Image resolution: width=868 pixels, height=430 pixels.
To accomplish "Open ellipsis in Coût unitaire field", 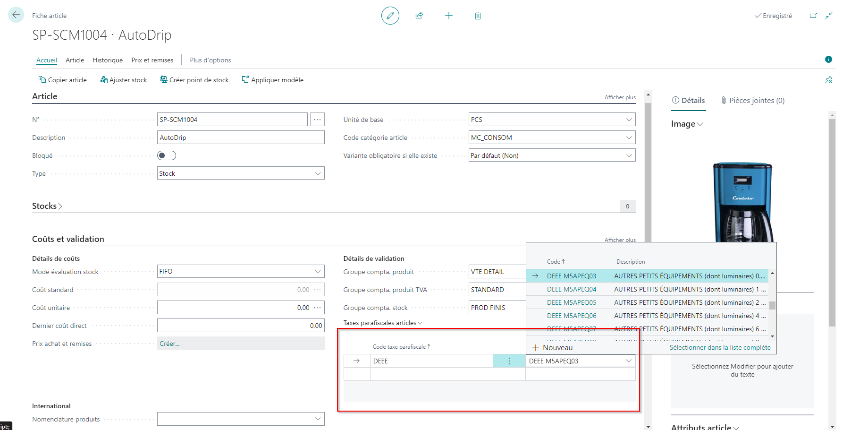I will 317,308.
